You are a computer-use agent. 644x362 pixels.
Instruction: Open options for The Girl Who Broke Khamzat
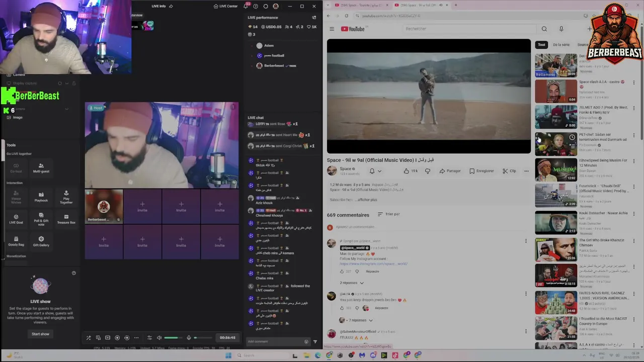[634, 241]
